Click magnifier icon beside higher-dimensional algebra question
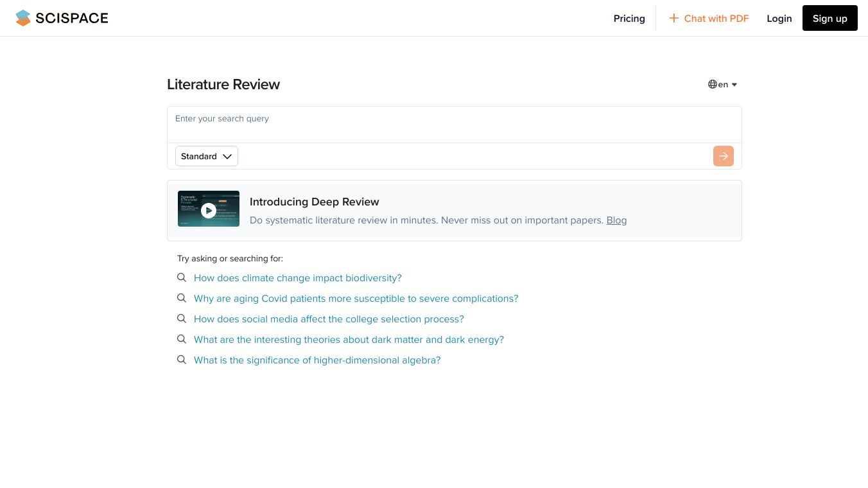Viewport: 868px width, 488px height. [x=182, y=360]
